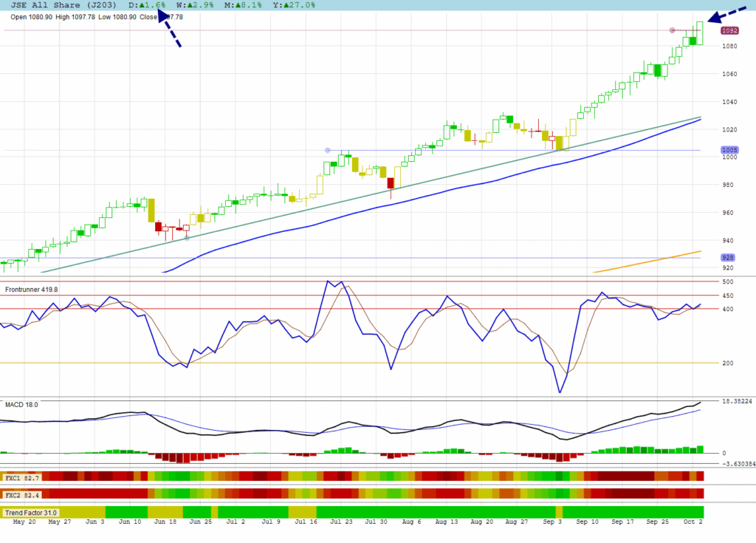Click the green up triangle beside D: 1.6%
This screenshot has width=756, height=543.
click(141, 5)
